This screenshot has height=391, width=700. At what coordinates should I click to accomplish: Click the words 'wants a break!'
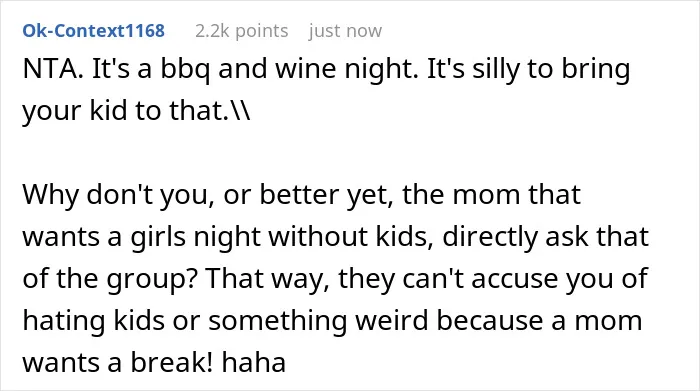coord(118,362)
